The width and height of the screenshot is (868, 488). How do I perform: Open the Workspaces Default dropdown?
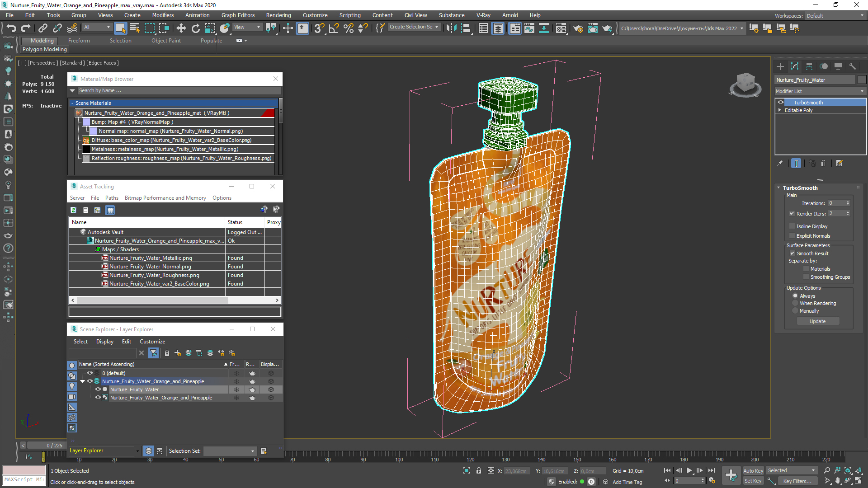(x=835, y=16)
